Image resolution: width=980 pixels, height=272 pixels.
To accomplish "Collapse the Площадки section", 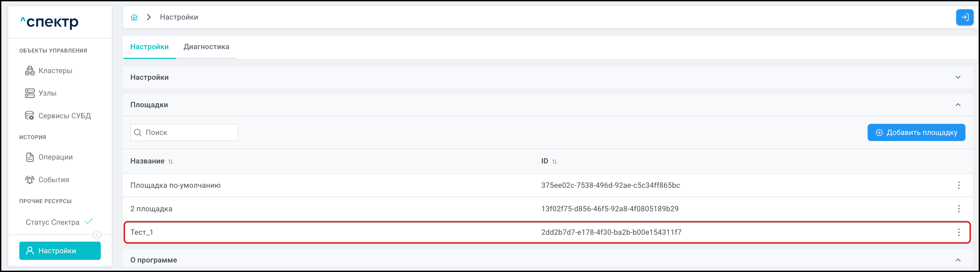I will point(958,105).
